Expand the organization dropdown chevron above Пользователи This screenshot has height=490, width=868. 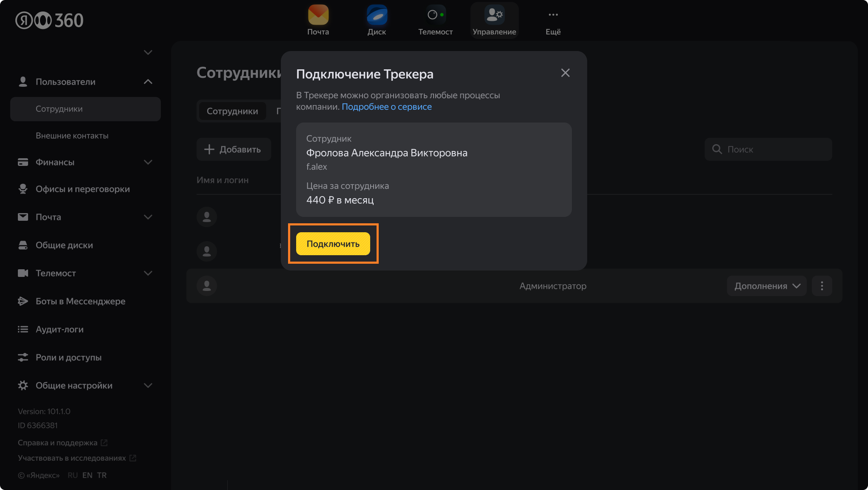(x=148, y=52)
